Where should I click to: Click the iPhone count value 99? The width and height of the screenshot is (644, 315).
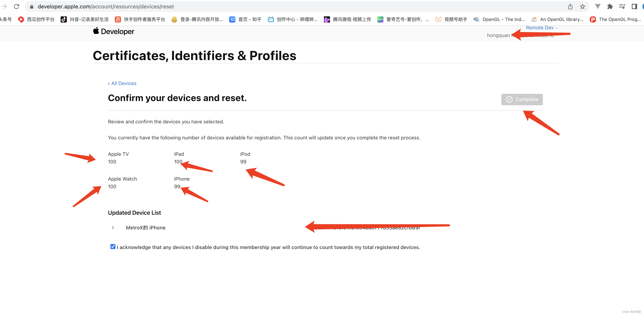tap(177, 187)
